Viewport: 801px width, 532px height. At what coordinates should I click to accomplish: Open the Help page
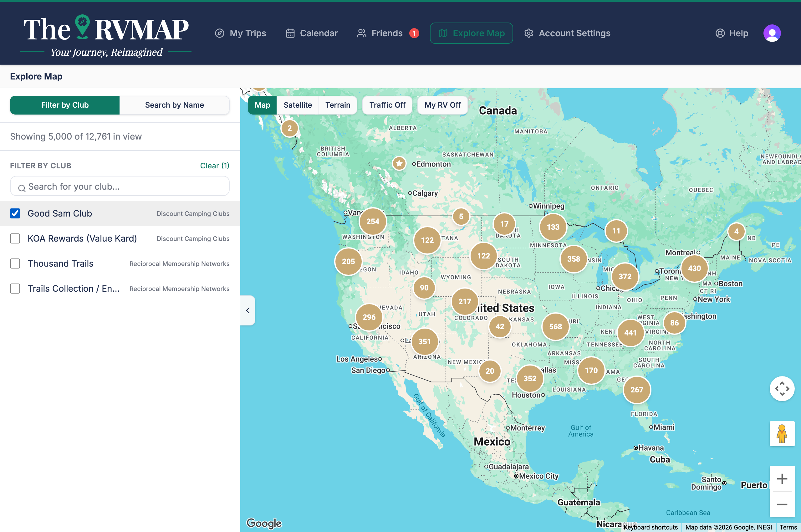tap(732, 33)
